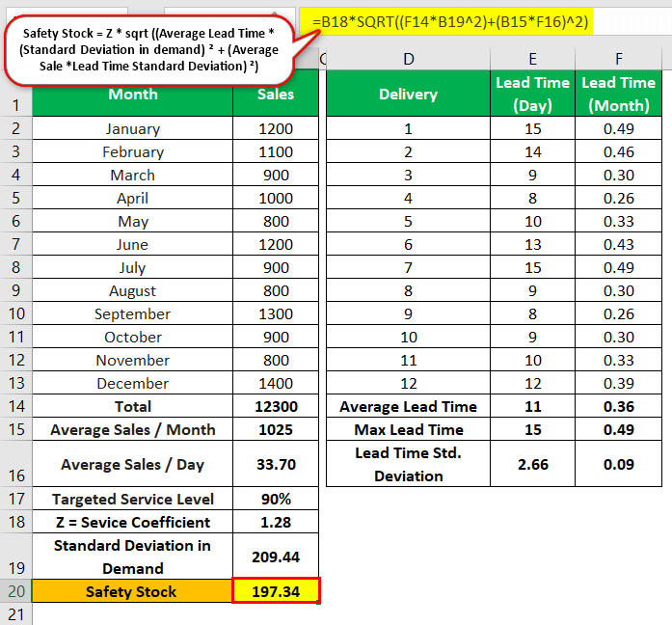This screenshot has width=672, height=625.
Task: Select row 20 header
Action: point(15,591)
